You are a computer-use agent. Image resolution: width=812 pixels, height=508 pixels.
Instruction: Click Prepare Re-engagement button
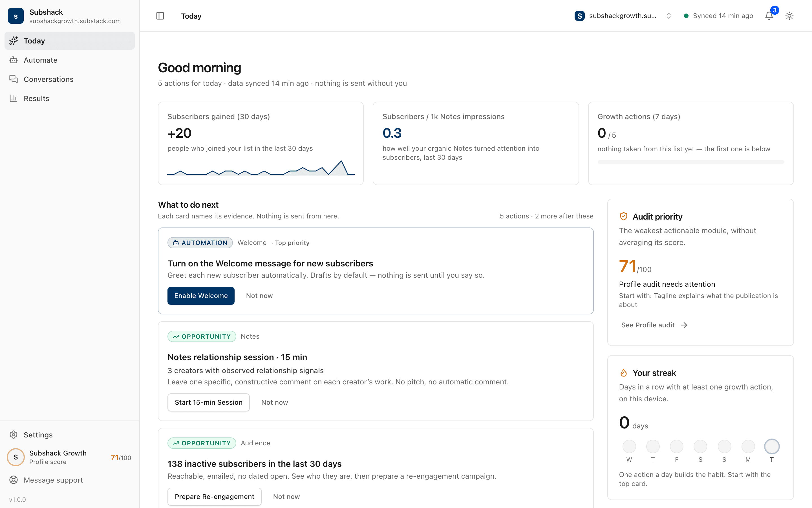(214, 496)
